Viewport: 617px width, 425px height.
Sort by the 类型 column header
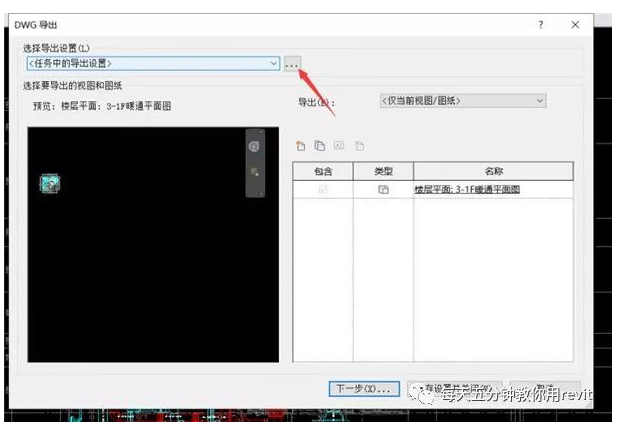383,171
